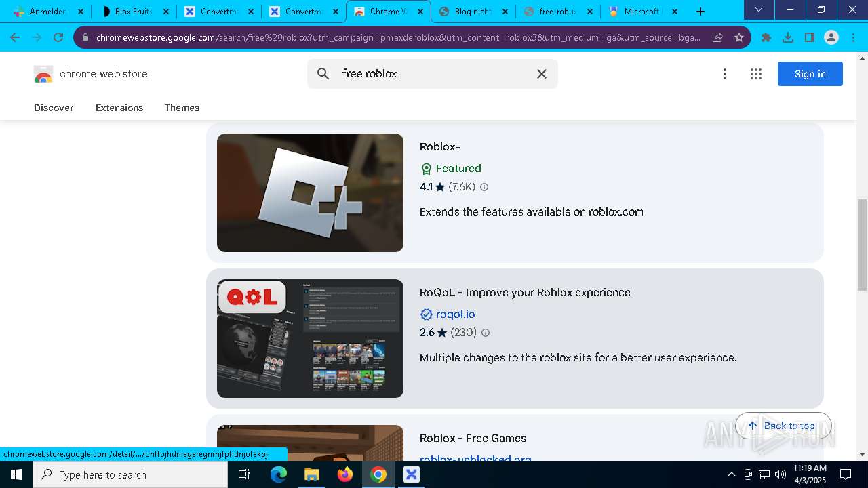The width and height of the screenshot is (868, 488).
Task: Open Roblox - Free Games title
Action: (473, 438)
